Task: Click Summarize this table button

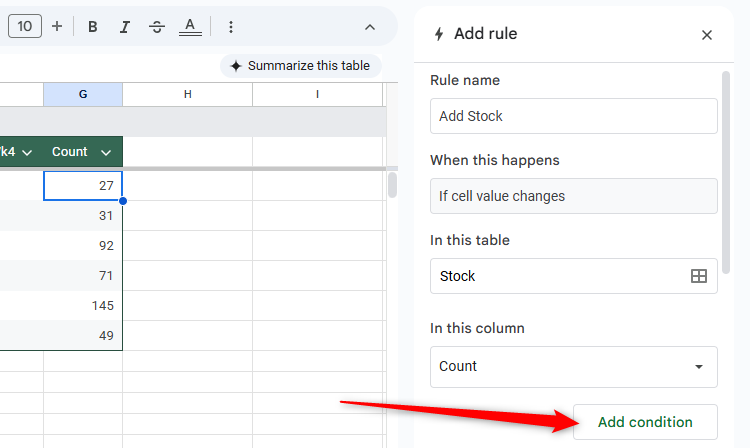Action: pos(300,66)
